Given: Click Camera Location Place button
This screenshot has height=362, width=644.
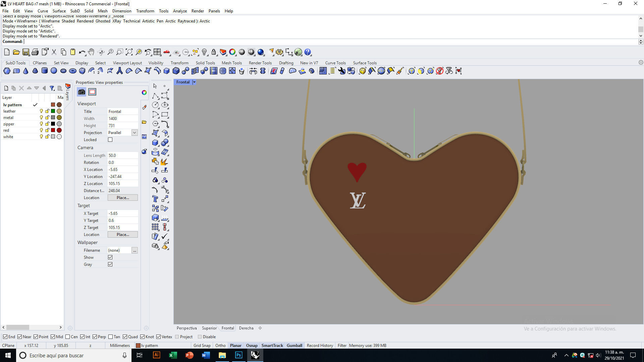Looking at the screenshot, I should tap(123, 198).
